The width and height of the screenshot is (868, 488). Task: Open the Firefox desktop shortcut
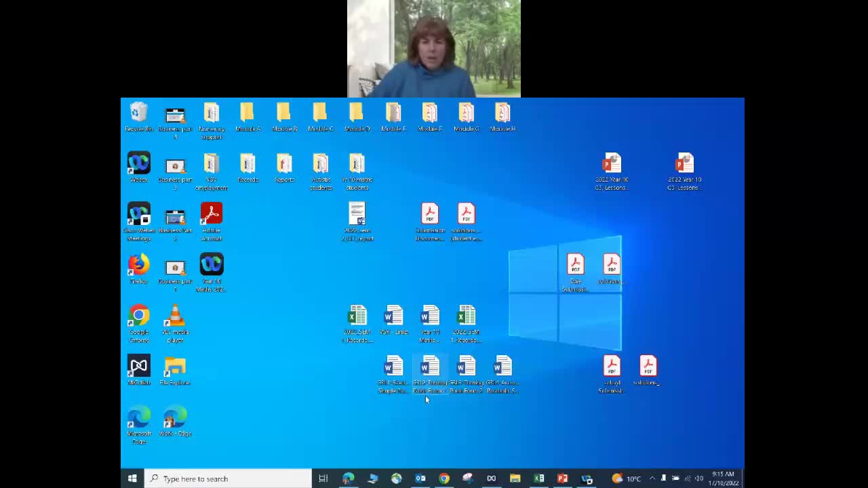[x=138, y=266]
